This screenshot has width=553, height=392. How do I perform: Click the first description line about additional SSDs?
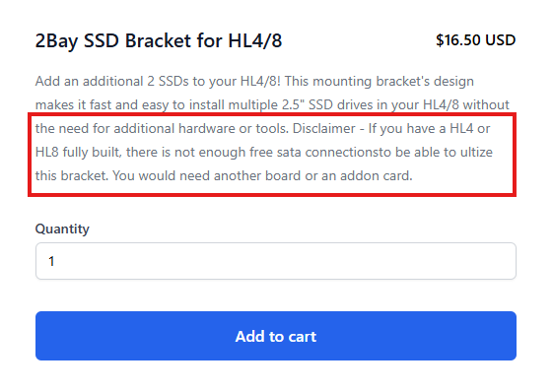[254, 82]
